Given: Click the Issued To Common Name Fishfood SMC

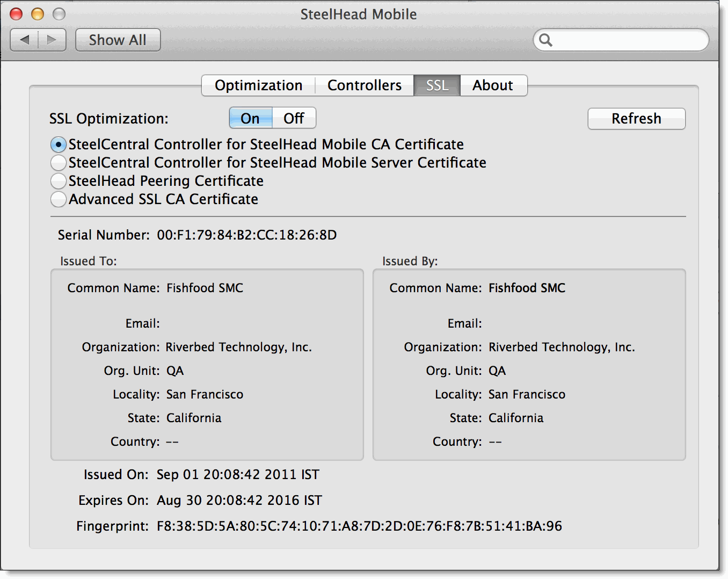Looking at the screenshot, I should click(x=205, y=288).
